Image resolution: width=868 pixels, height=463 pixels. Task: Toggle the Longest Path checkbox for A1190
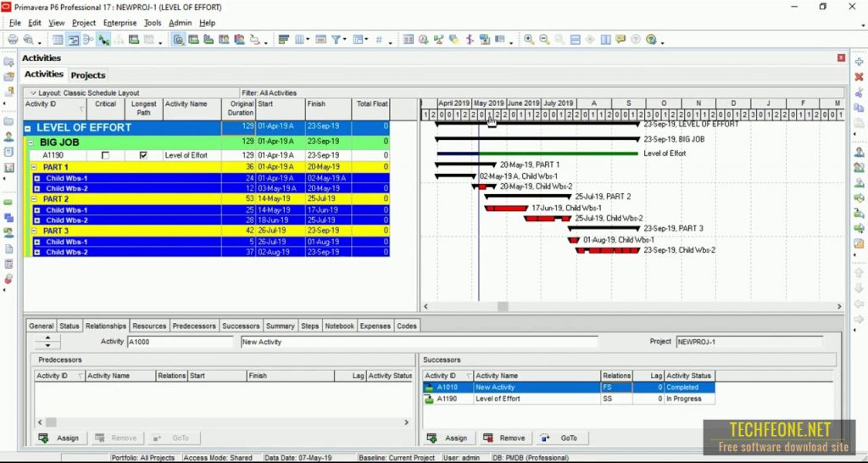click(143, 156)
